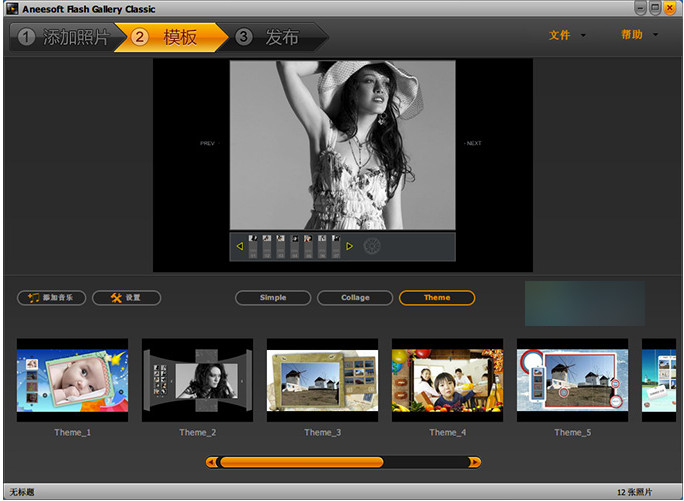Screen dimensions: 684x501
Task: Click the orange template scrollbar handle
Action: [301, 462]
